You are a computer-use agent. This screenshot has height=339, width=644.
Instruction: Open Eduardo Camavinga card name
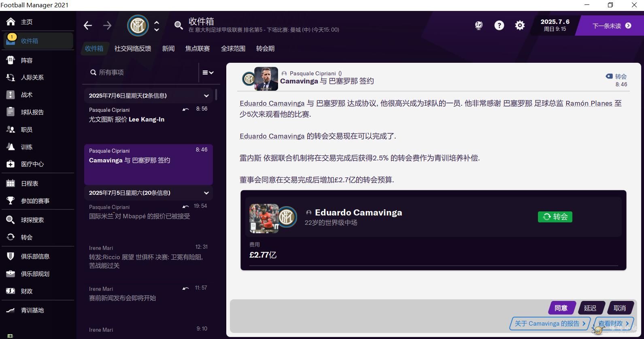359,212
